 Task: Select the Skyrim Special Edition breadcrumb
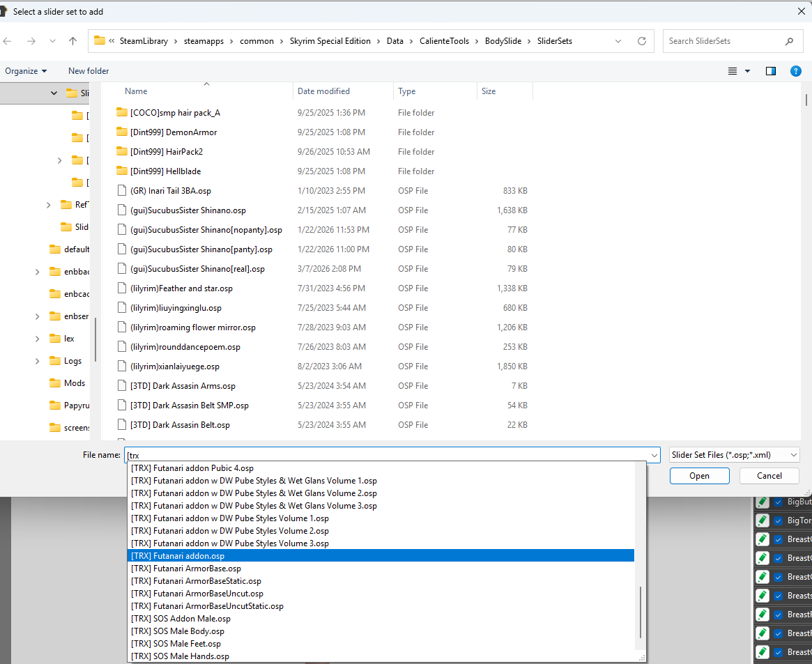[330, 41]
